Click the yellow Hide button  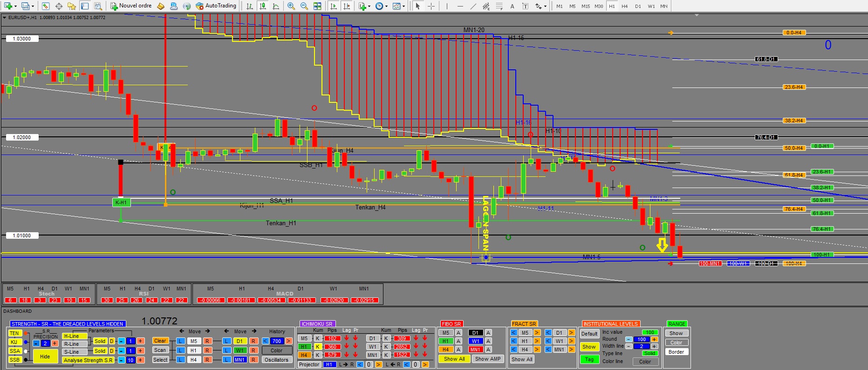pos(45,357)
